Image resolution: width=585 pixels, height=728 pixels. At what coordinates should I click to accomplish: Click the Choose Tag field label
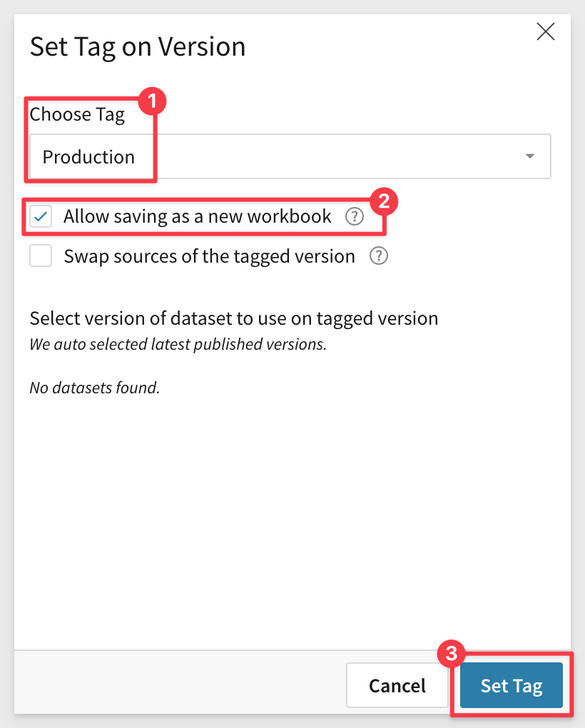coord(77,115)
